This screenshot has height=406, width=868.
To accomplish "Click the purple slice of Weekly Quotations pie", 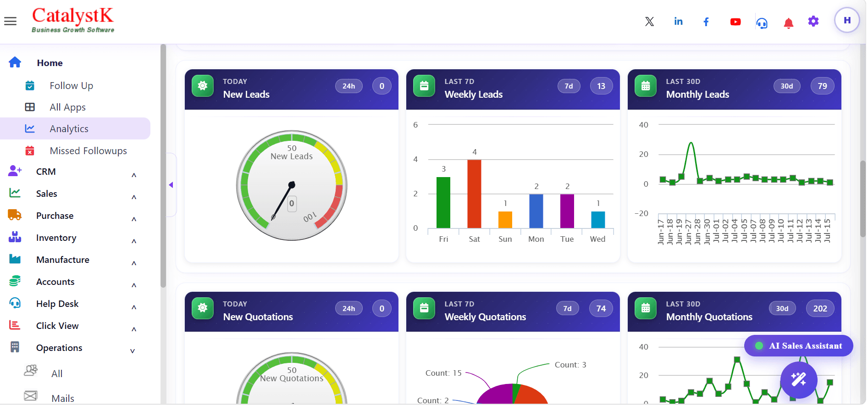I will [498, 396].
